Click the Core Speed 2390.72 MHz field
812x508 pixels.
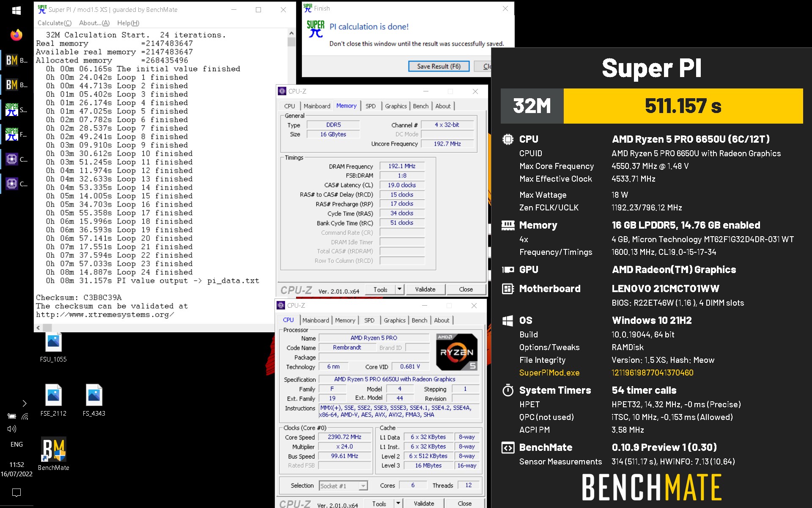click(344, 437)
